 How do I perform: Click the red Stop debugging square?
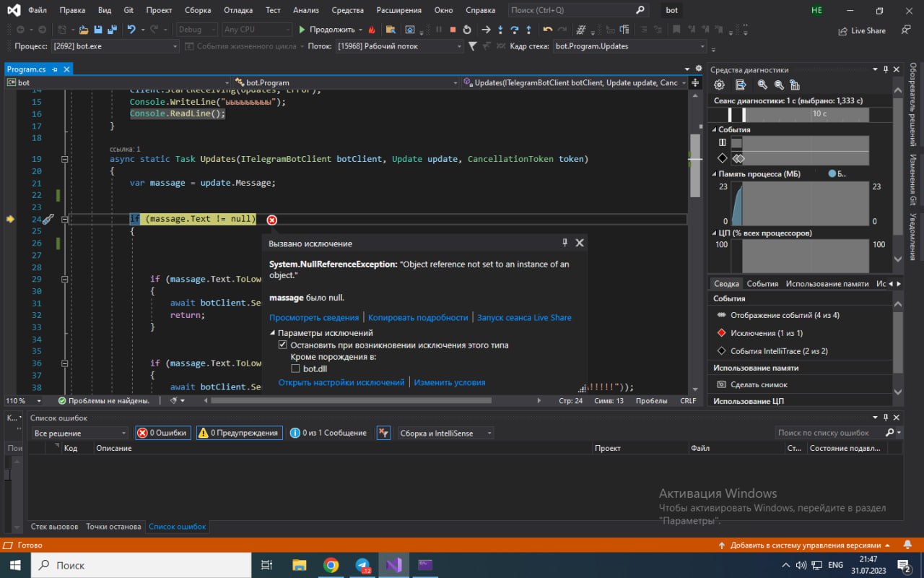453,30
